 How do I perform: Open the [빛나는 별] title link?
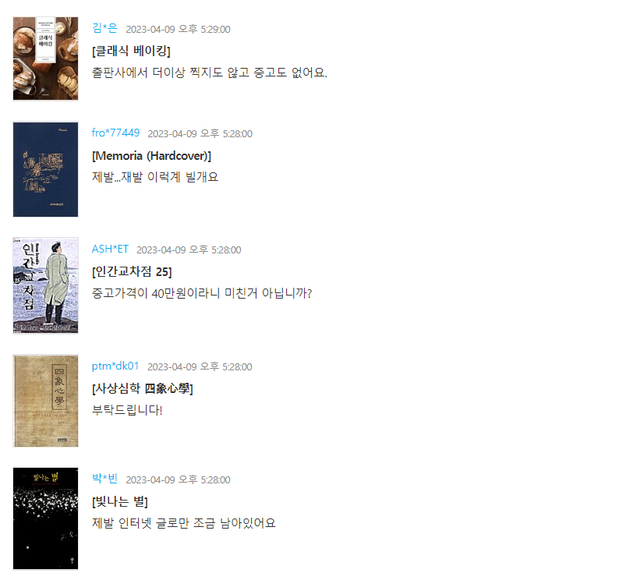120,502
